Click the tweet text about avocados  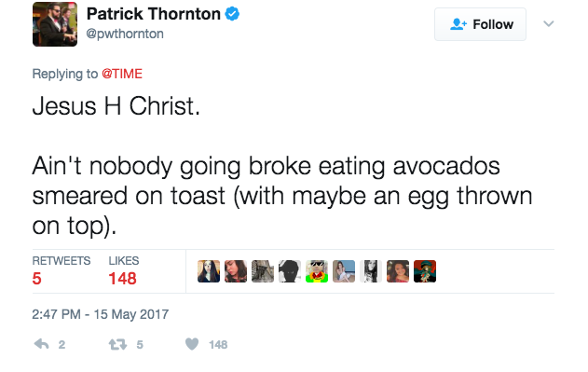(x=282, y=196)
